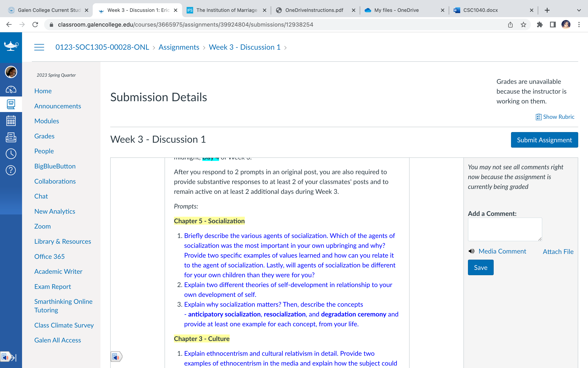Click the Submit Assignment button

(x=544, y=140)
